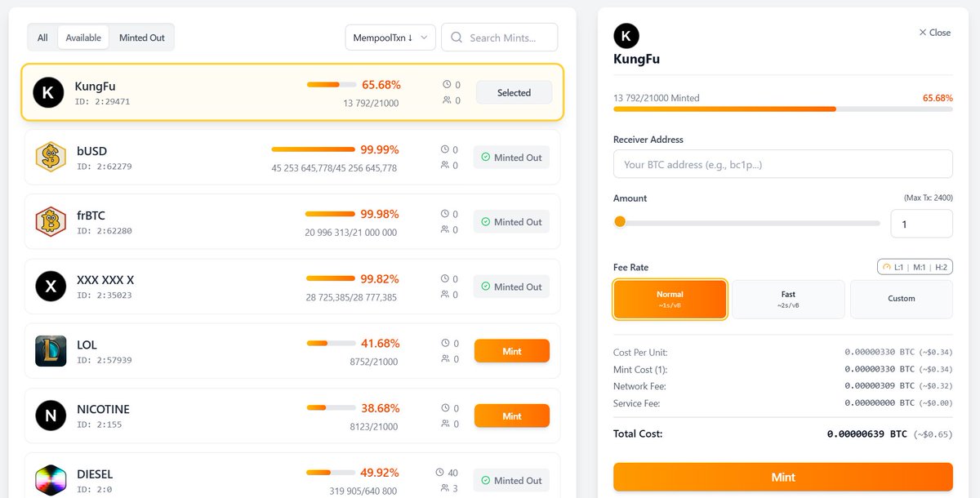
Task: Select the Fast fee rate option
Action: coord(788,299)
